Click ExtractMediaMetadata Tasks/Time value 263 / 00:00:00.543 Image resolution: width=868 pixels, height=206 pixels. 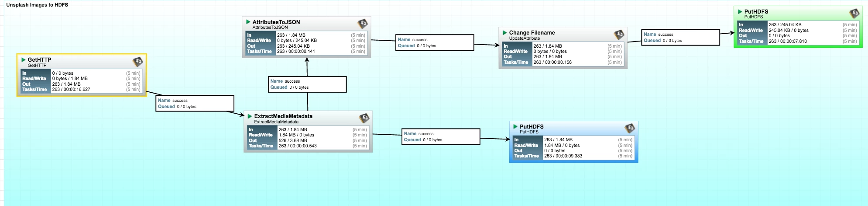click(x=298, y=146)
